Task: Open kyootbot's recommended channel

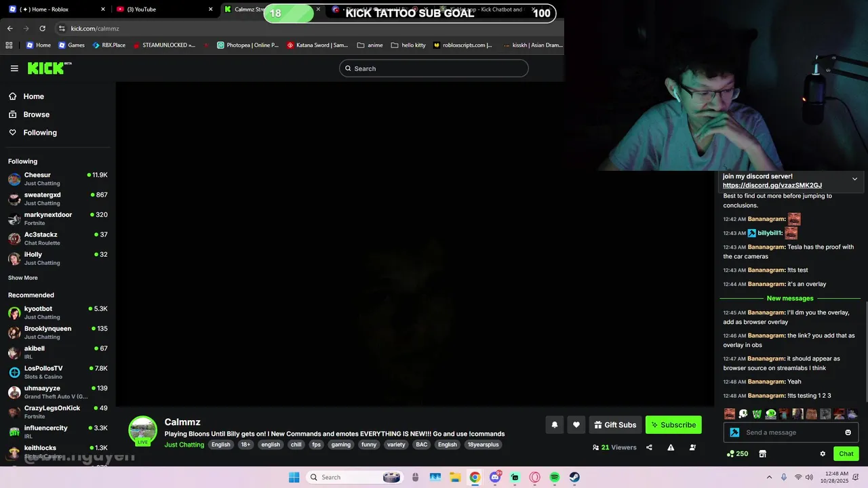Action: 58,312
